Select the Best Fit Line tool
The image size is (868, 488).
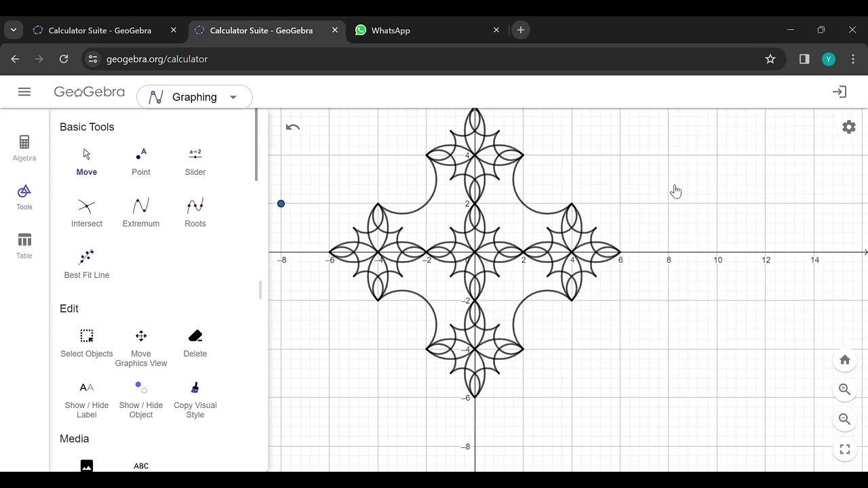pos(87,265)
